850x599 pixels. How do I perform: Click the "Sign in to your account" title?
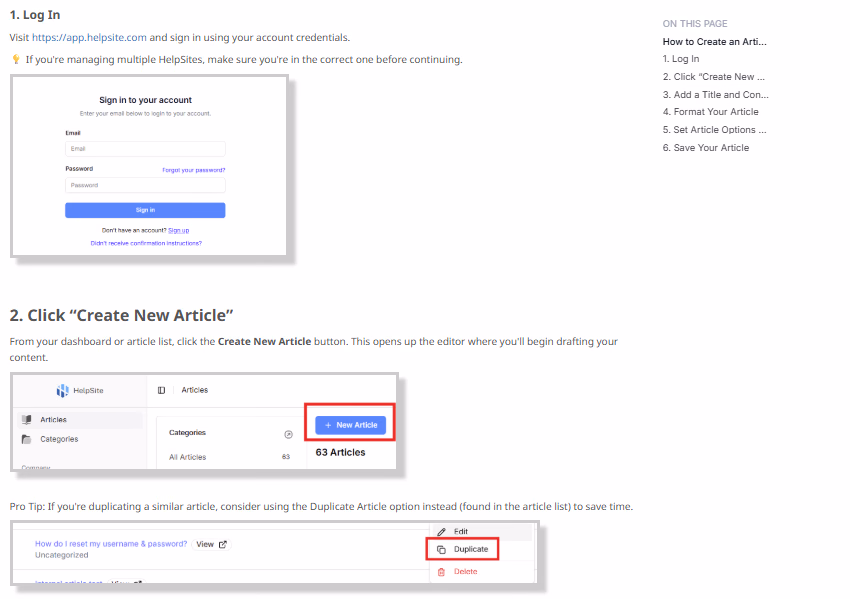pyautogui.click(x=145, y=100)
